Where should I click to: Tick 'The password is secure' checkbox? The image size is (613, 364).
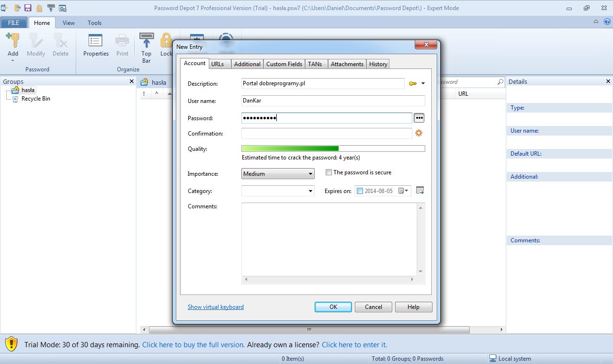[329, 172]
